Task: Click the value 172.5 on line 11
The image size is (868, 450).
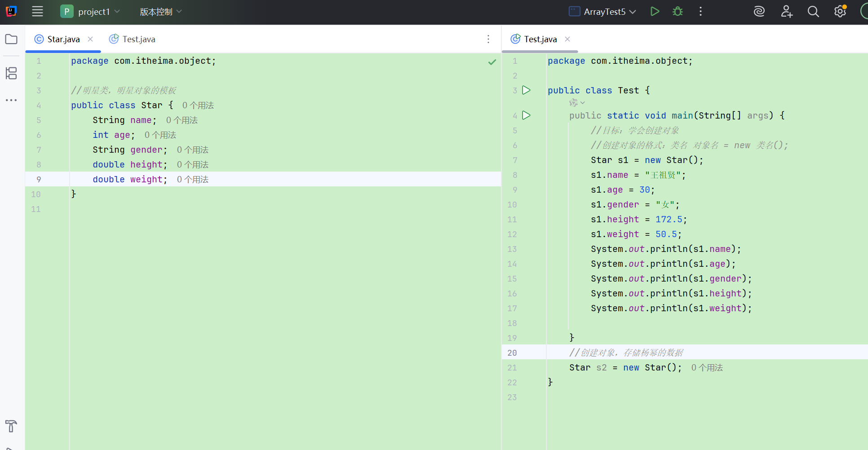Action: point(669,219)
